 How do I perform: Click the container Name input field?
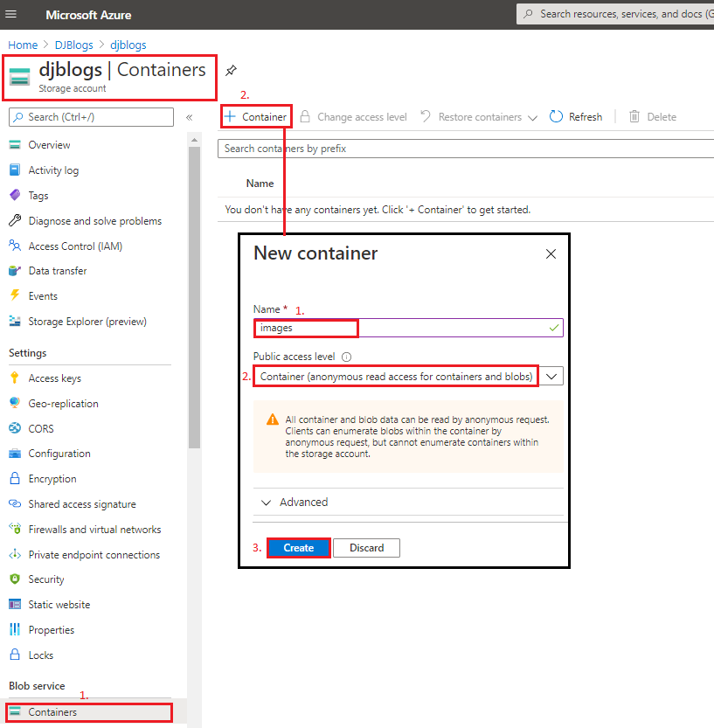point(408,328)
